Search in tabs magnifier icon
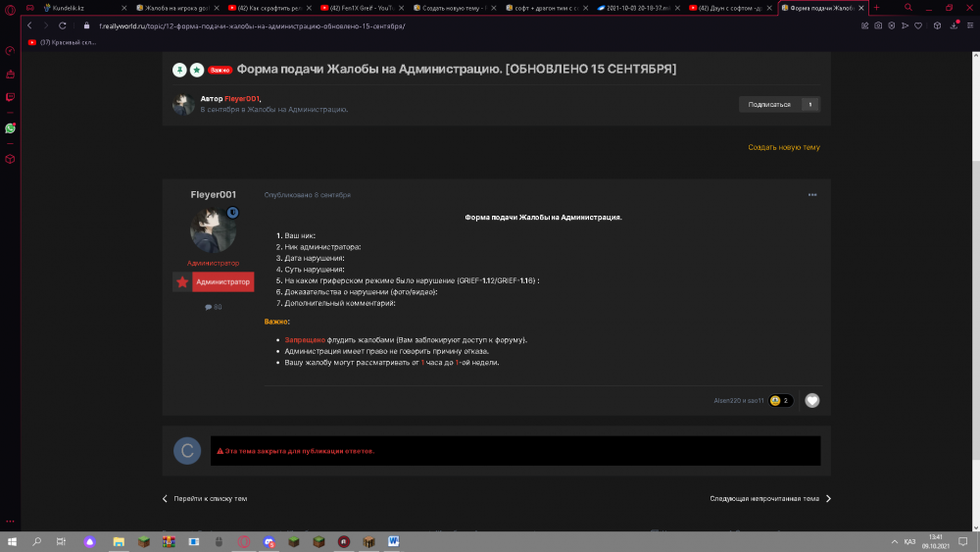The image size is (980, 552). tap(908, 8)
